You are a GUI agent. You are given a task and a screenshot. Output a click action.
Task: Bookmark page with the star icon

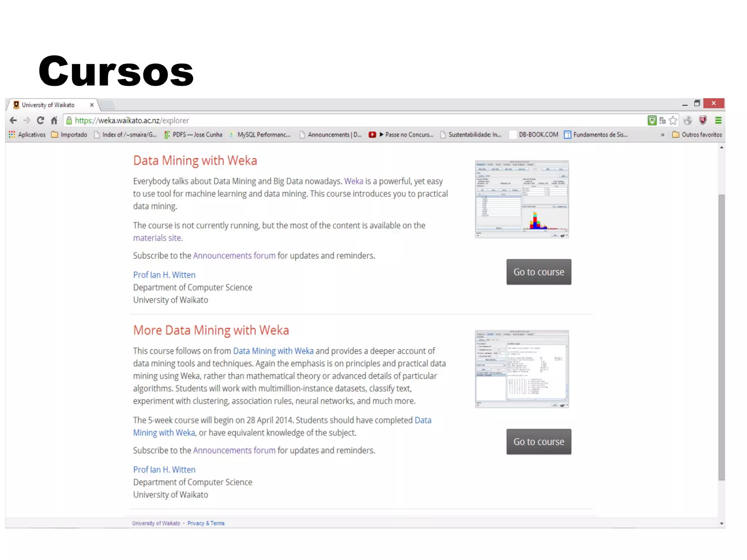click(673, 120)
